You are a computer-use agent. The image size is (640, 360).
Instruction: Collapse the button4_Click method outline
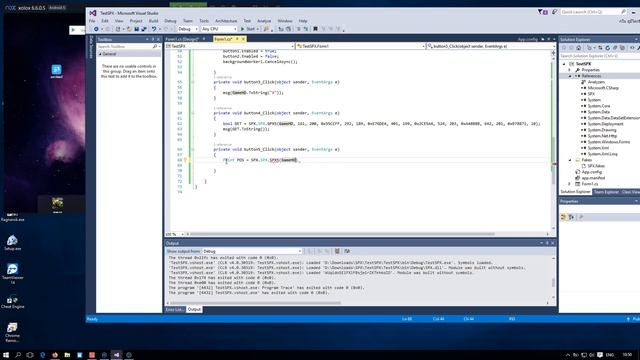pyautogui.click(x=193, y=113)
